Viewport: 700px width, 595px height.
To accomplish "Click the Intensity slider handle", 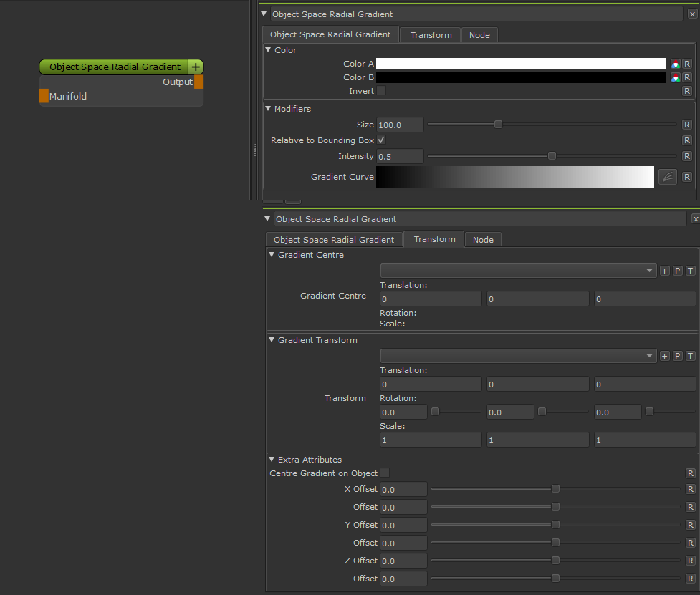I will click(552, 156).
